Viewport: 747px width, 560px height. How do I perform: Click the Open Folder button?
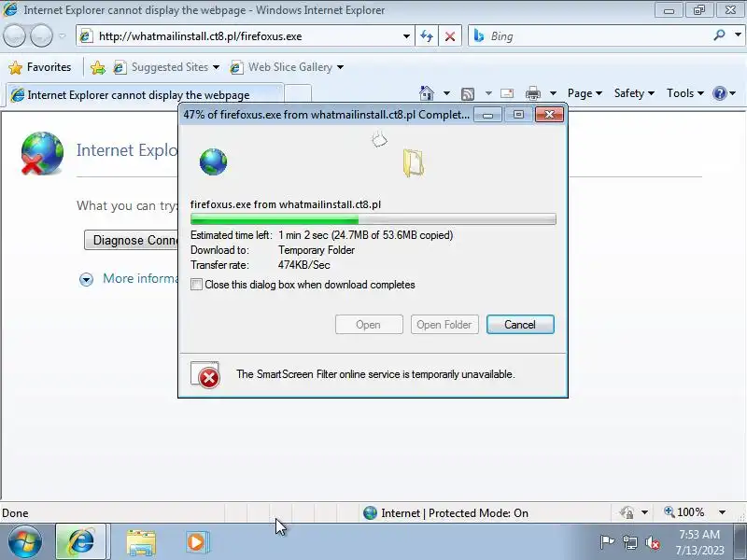[444, 325]
